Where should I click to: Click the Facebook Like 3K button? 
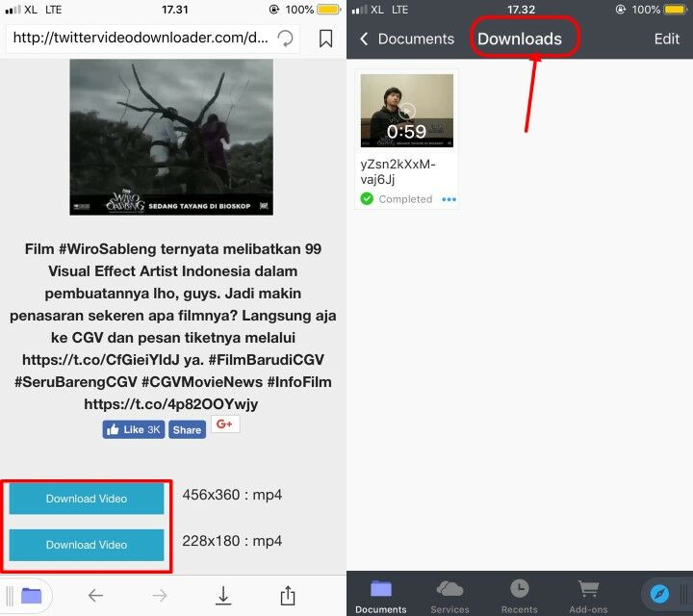pyautogui.click(x=134, y=429)
